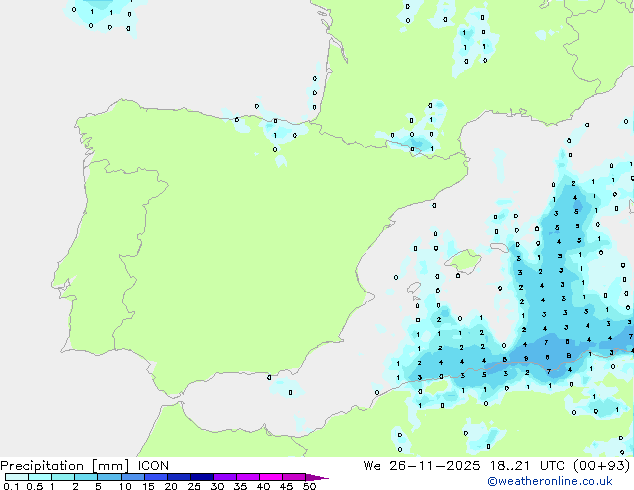Click the '(00+93)' forecast offset text
This screenshot has width=634, height=490.
[602, 466]
